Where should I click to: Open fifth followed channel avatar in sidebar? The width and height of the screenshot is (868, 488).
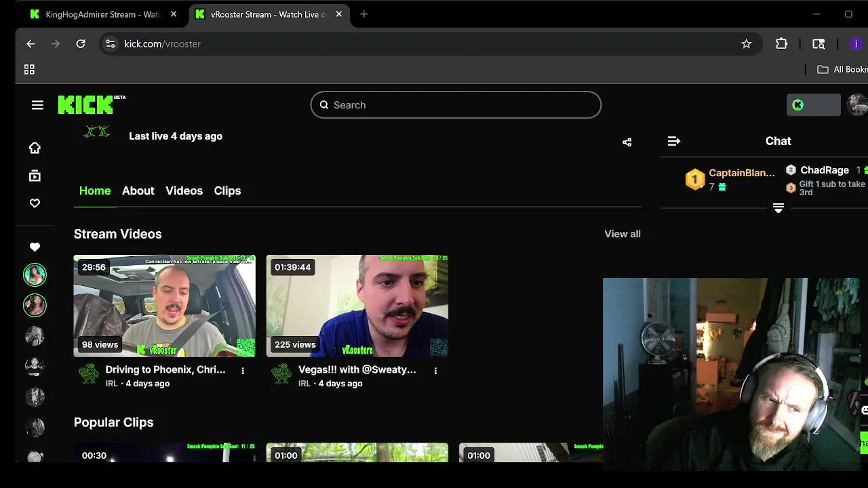click(x=35, y=396)
